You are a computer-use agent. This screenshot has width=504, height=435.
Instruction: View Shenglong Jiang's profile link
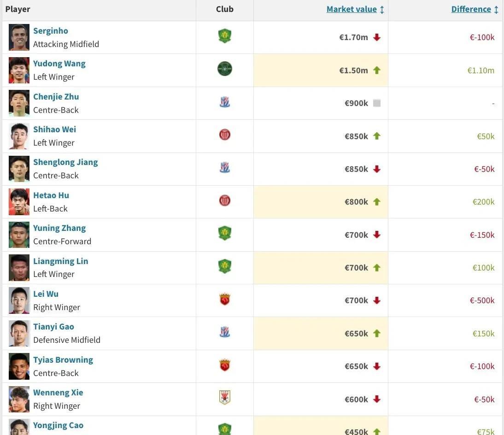click(x=65, y=162)
